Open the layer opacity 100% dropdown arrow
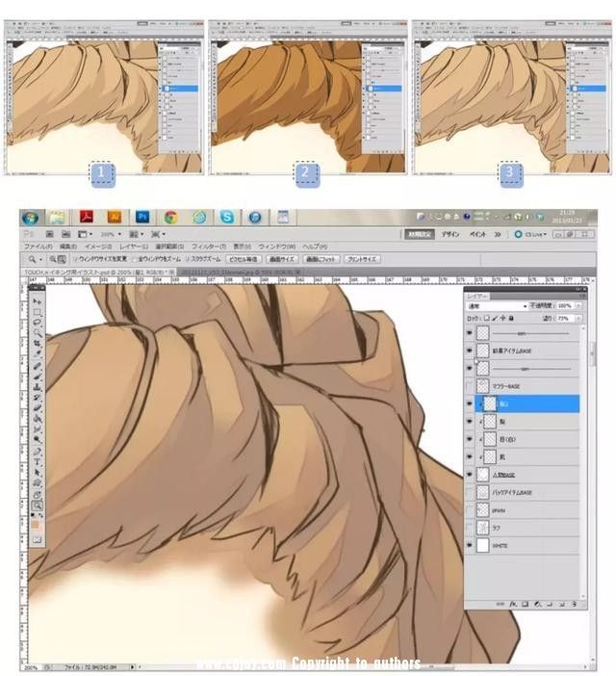 tap(578, 305)
